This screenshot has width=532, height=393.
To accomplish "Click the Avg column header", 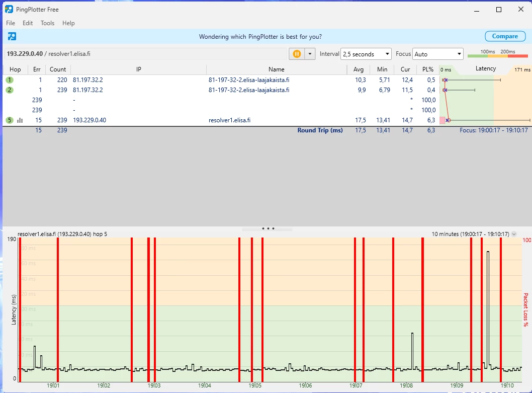I will click(358, 69).
